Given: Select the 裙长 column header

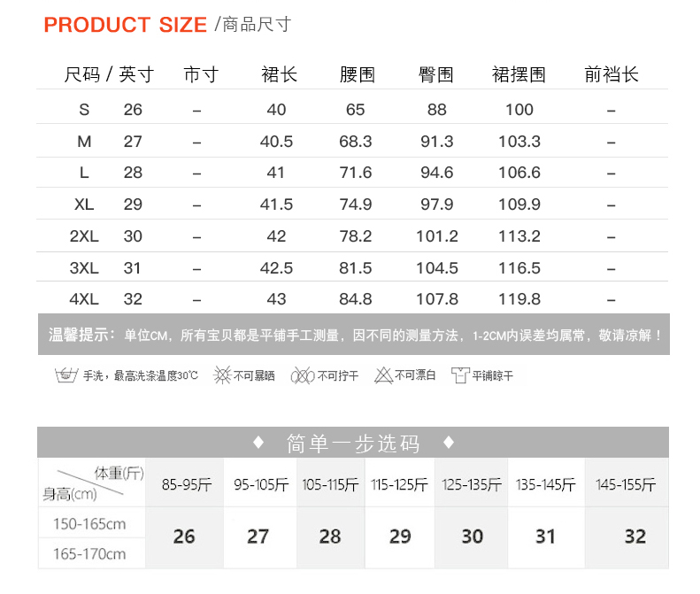Looking at the screenshot, I should point(279,75).
